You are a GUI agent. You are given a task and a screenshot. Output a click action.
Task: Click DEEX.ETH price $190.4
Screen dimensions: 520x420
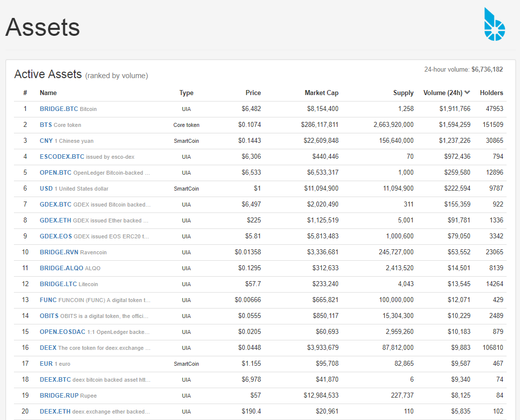[x=251, y=412]
